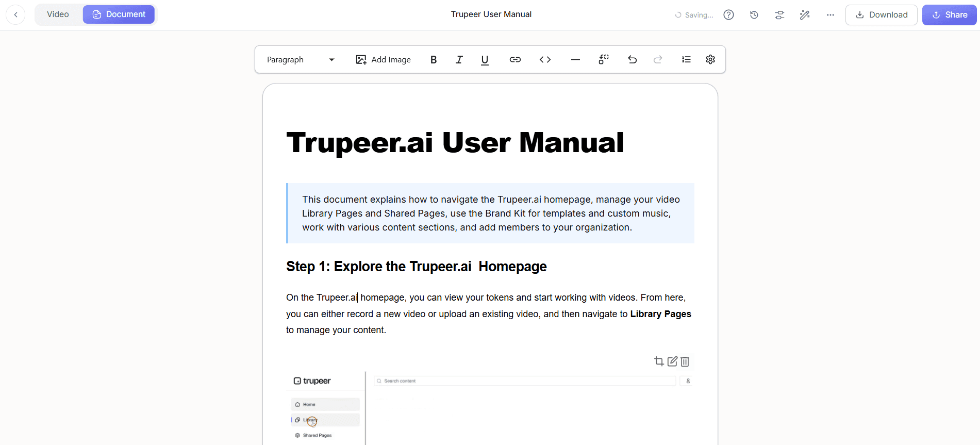Switch to the Video tab
980x445 pixels.
pyautogui.click(x=58, y=14)
